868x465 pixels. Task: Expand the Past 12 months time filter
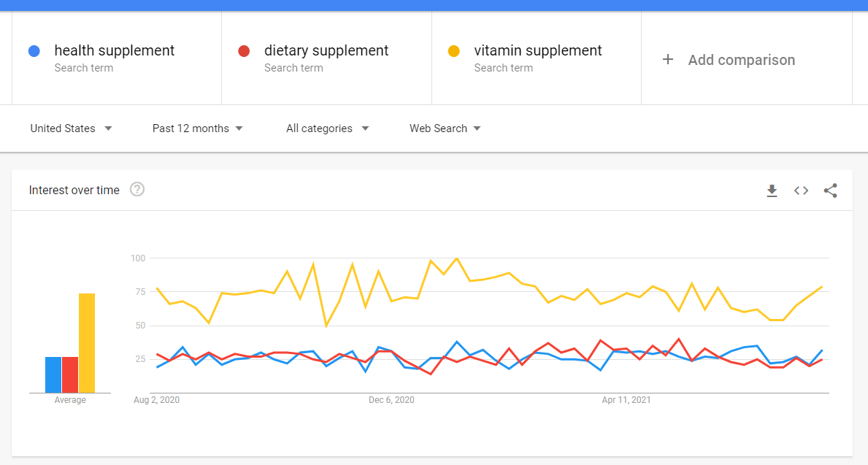tap(198, 128)
